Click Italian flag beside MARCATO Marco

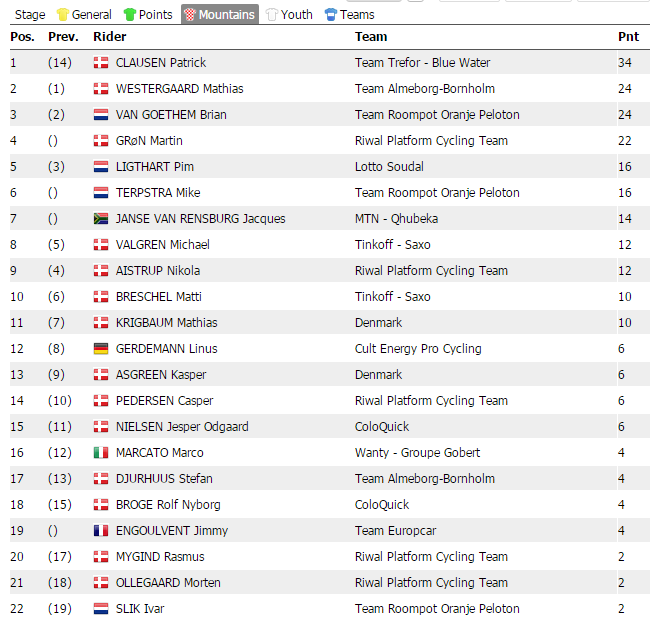point(101,453)
